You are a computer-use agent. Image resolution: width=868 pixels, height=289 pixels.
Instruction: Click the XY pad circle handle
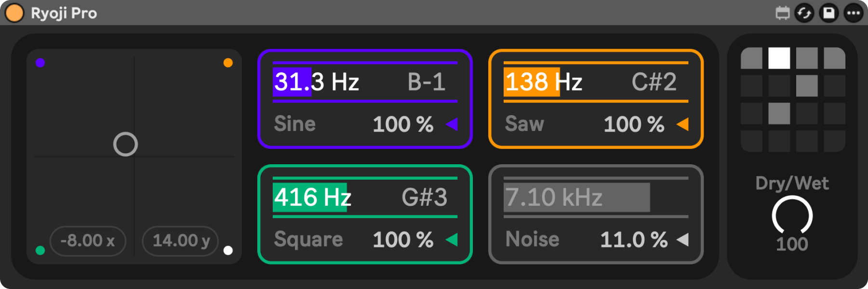click(x=125, y=144)
